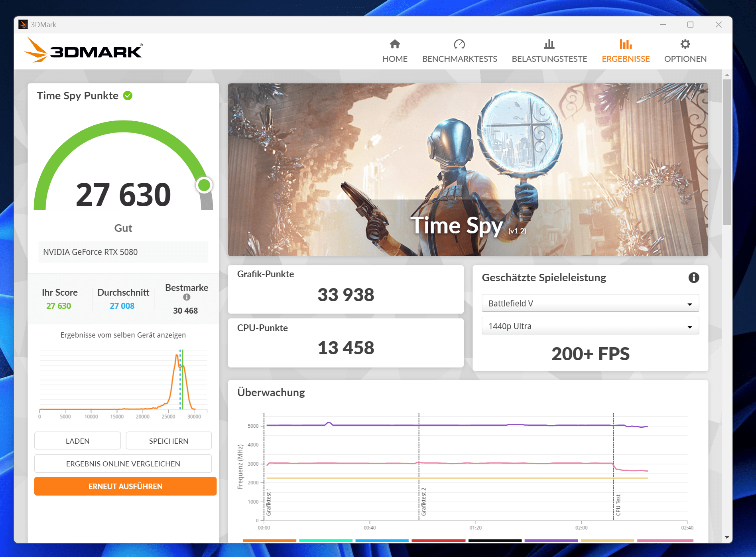
Task: Select the ERGEBNISSE tab
Action: [626, 51]
